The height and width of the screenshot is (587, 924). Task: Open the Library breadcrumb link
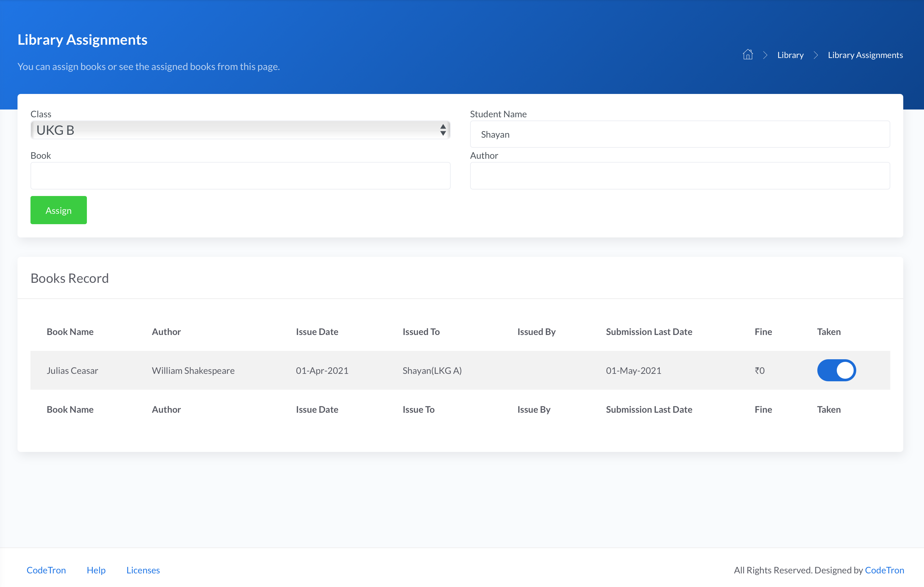pos(790,55)
